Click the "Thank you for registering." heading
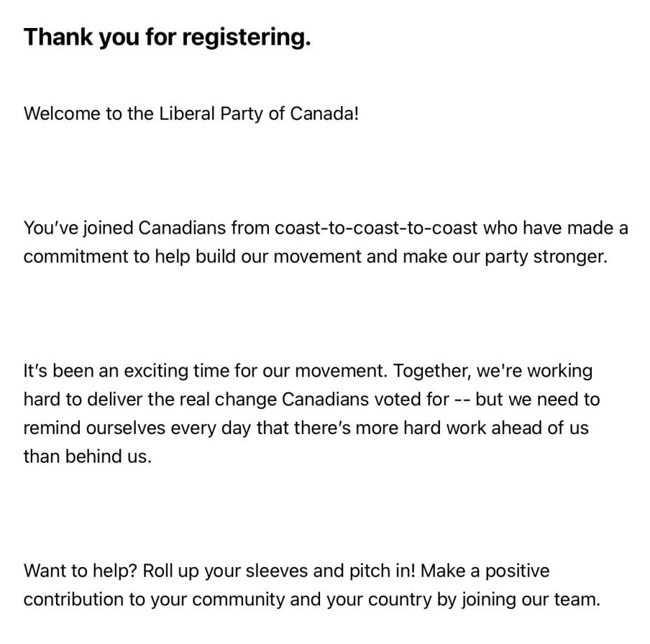Viewport: 650px width, 644px height. point(167,37)
